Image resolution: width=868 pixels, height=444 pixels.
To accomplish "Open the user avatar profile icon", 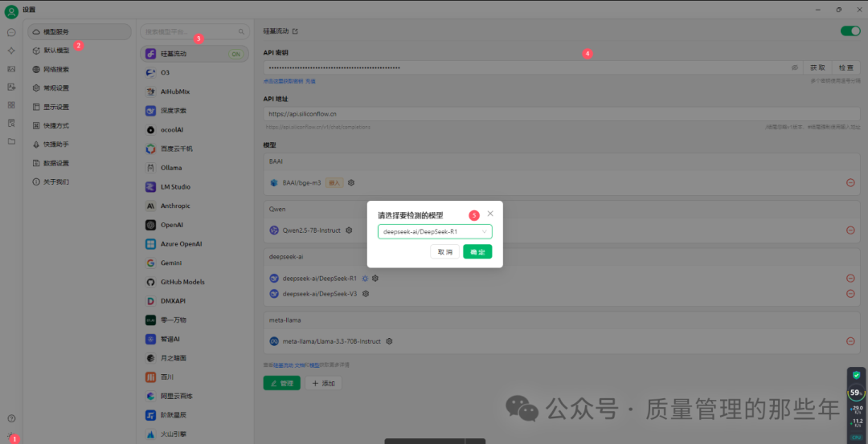I will pyautogui.click(x=11, y=11).
